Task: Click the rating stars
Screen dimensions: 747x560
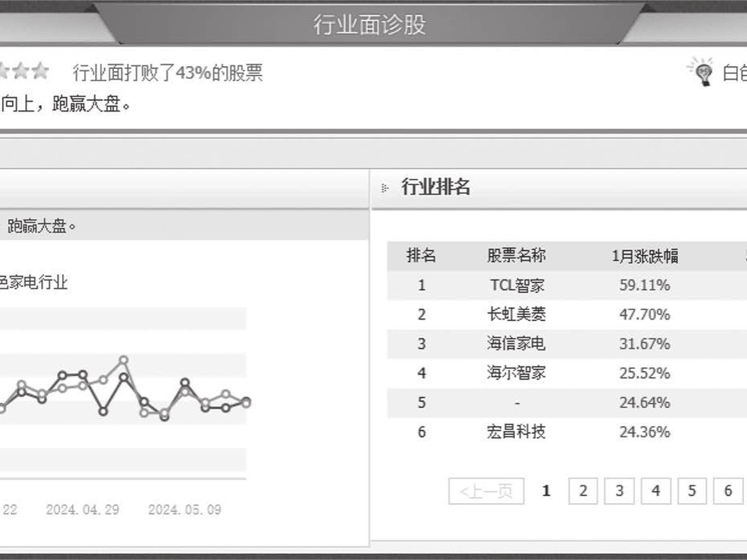Action: pyautogui.click(x=24, y=71)
